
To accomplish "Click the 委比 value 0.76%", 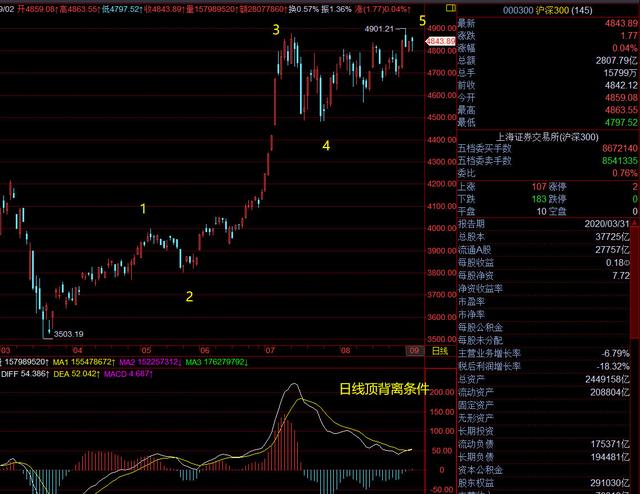I will (624, 173).
